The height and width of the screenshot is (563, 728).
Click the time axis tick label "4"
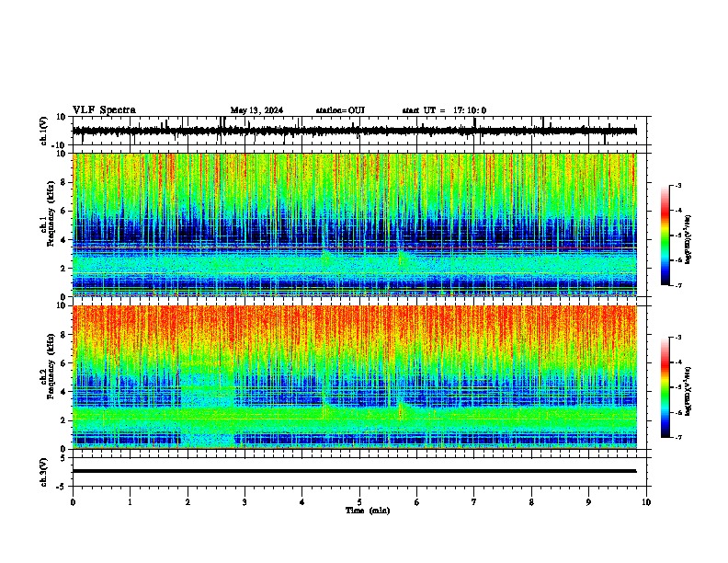click(x=302, y=502)
